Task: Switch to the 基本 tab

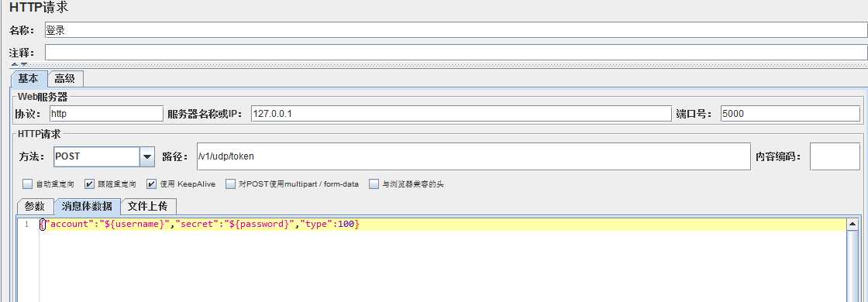Action: 28,78
